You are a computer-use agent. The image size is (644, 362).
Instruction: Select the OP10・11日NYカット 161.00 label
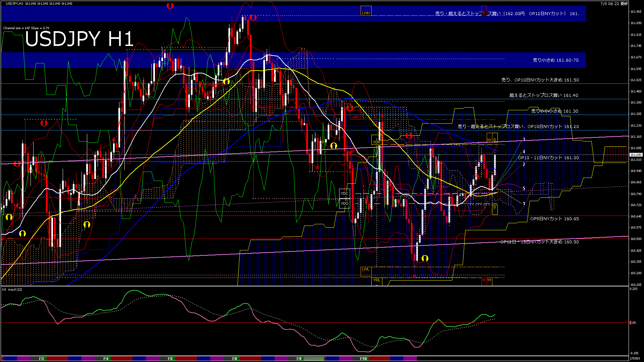click(548, 158)
